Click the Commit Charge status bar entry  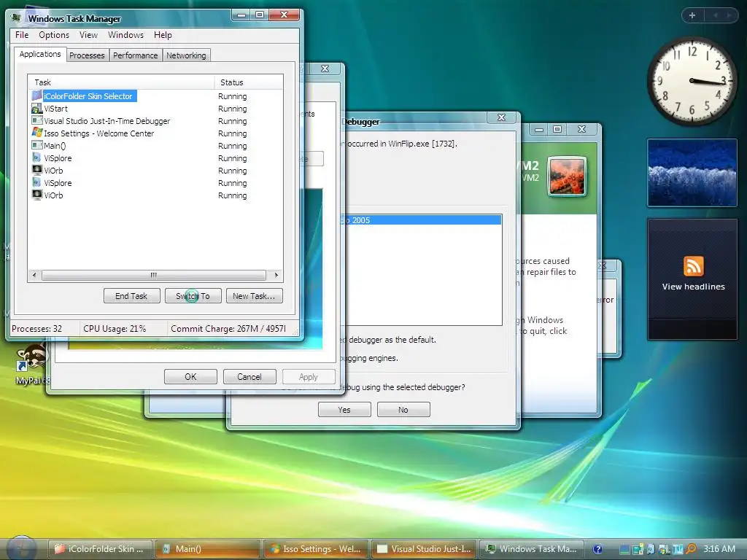228,329
